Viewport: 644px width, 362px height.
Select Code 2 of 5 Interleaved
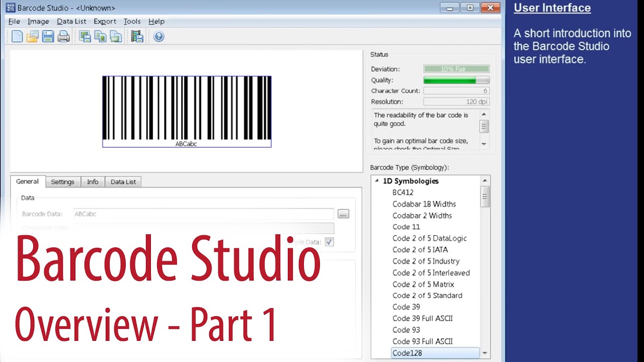(x=431, y=273)
